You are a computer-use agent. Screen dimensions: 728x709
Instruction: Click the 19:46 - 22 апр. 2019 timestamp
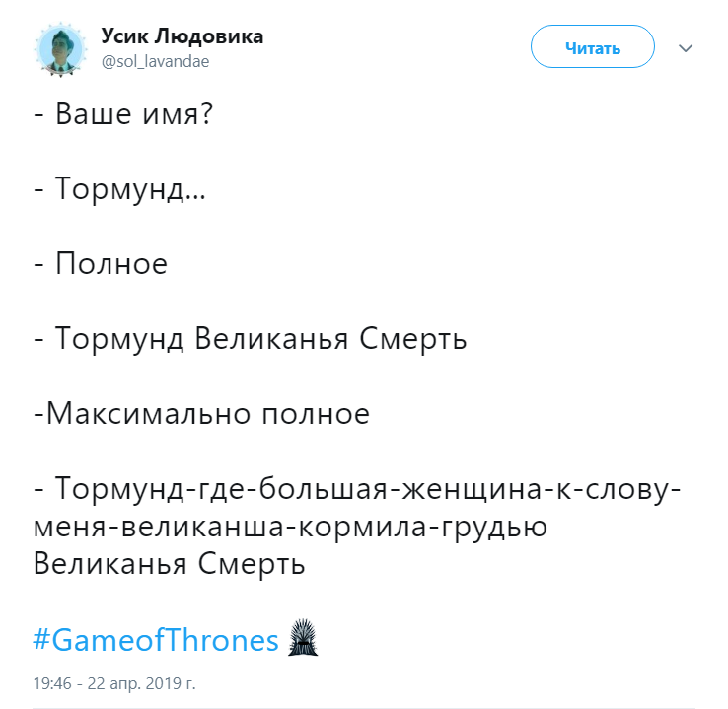(114, 682)
